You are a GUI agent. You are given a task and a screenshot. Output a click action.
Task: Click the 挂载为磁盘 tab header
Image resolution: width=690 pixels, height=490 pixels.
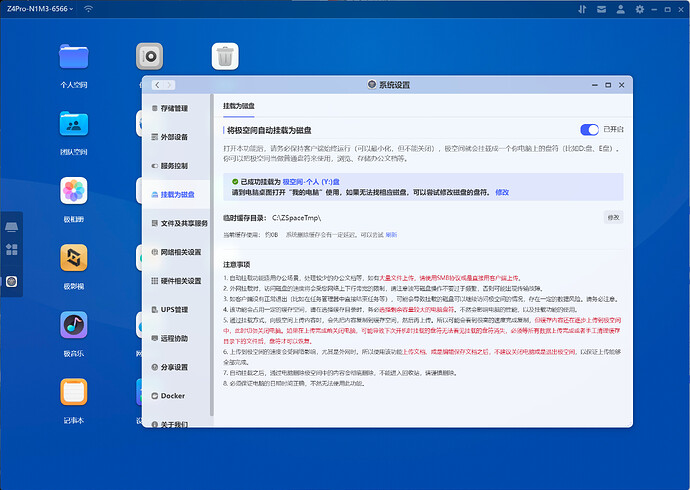(x=241, y=103)
